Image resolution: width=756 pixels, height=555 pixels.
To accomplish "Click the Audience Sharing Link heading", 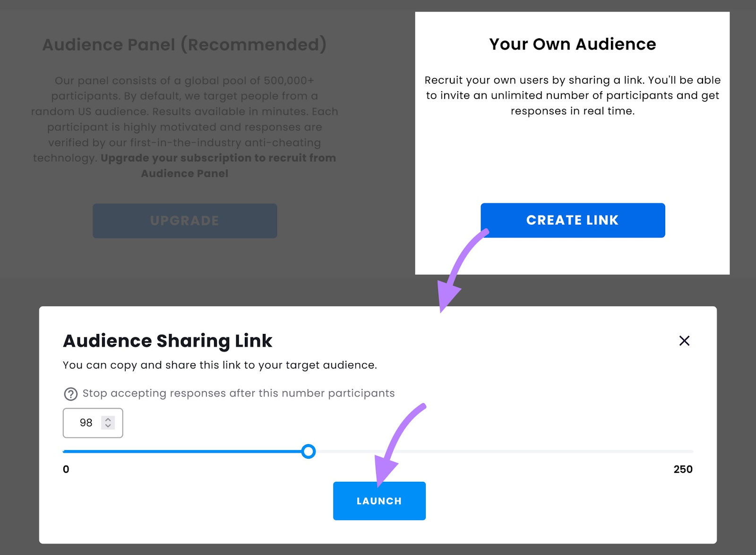I will click(168, 341).
